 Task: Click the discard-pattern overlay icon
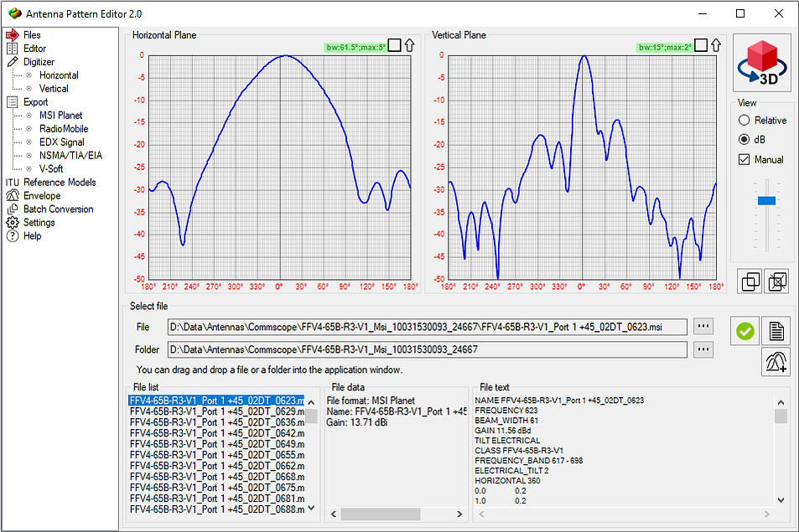[x=776, y=281]
